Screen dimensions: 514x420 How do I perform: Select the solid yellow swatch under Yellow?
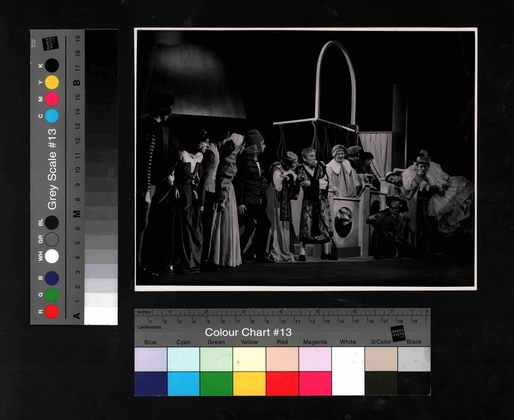(x=249, y=383)
